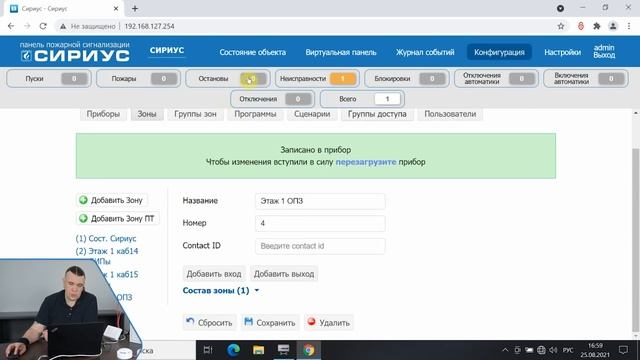
Task: Open the Chrome three-dot menu
Action: tap(629, 26)
